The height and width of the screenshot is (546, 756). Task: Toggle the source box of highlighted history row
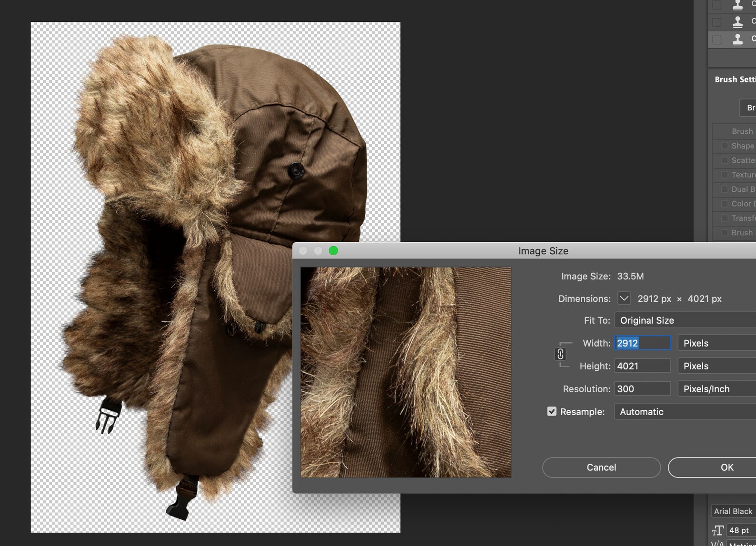pyautogui.click(x=717, y=39)
